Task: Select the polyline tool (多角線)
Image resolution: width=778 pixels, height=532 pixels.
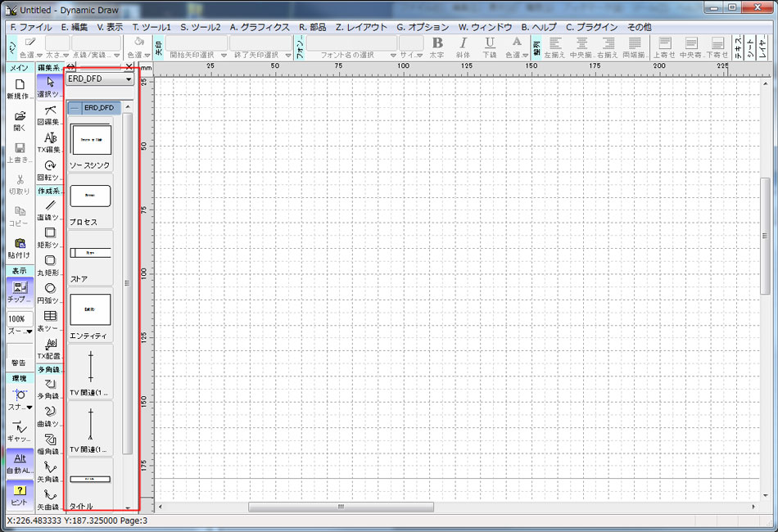Action: click(x=50, y=390)
